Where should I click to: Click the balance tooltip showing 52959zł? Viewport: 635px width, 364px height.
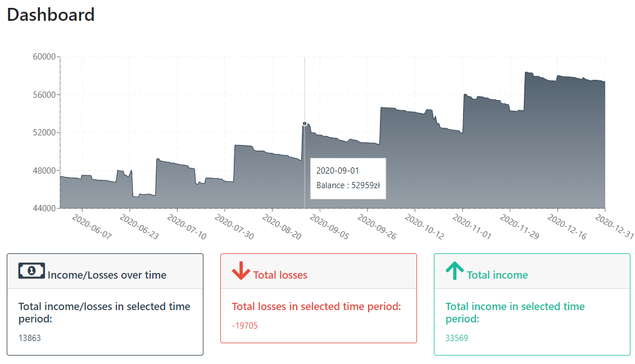[348, 178]
